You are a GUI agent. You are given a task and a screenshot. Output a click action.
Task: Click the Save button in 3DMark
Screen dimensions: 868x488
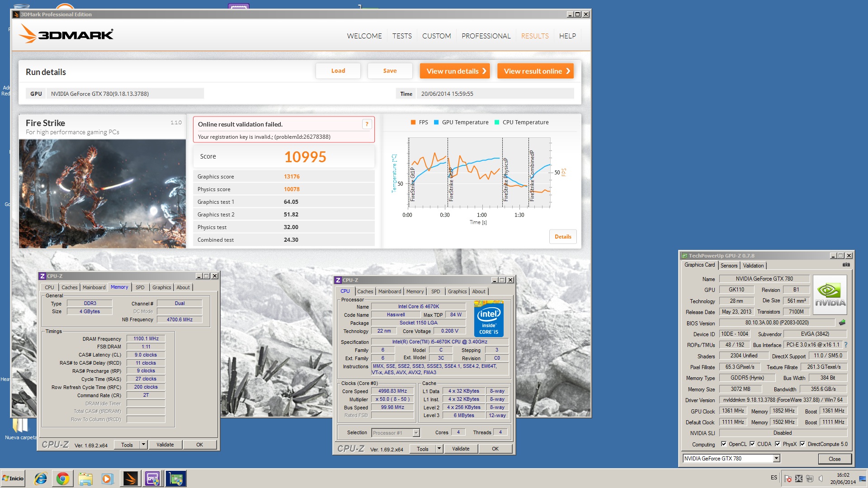point(390,71)
